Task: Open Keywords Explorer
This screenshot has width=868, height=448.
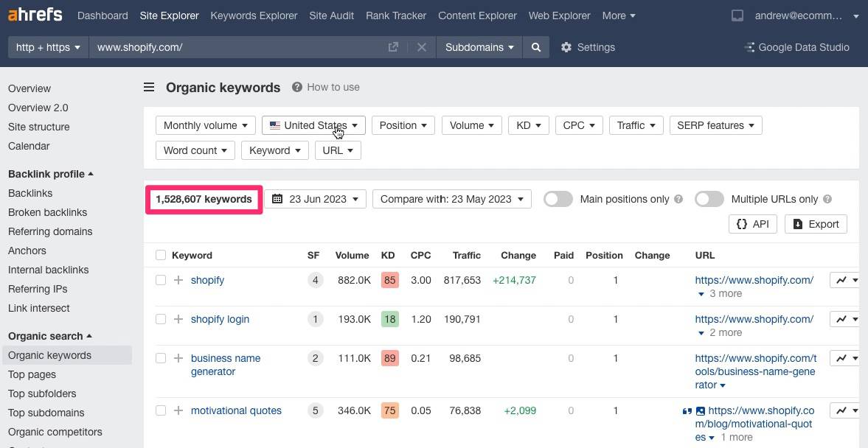Action: point(254,16)
